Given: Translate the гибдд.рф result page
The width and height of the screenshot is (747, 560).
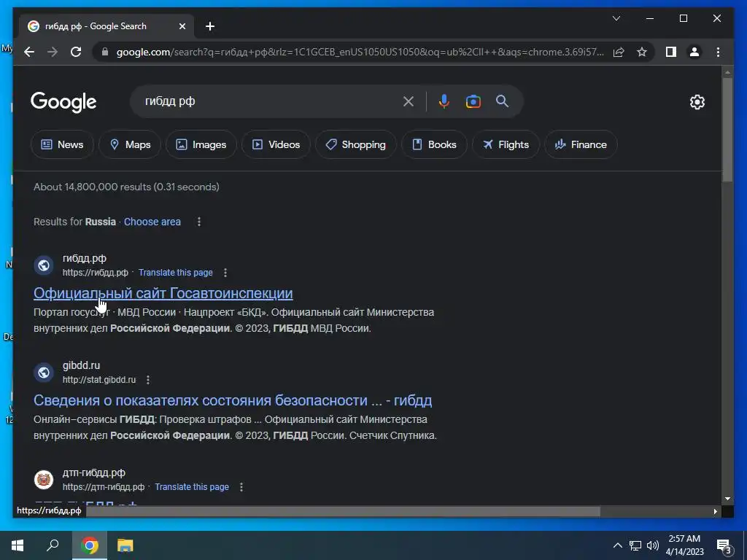Looking at the screenshot, I should click(175, 273).
